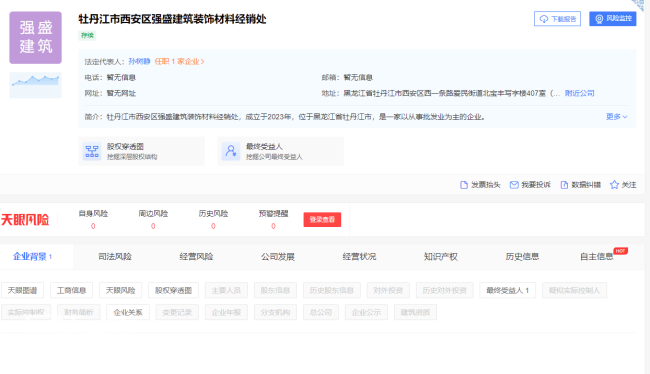Click the 股权穿透图 structure icon

pos(92,151)
